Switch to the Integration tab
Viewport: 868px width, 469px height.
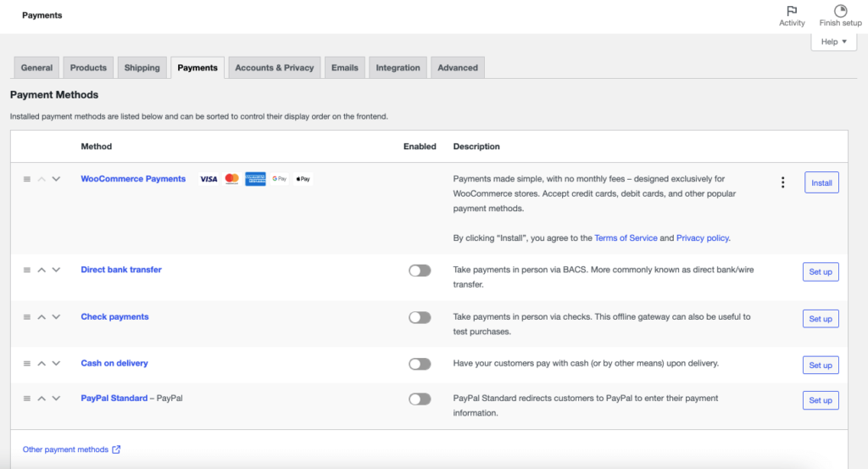tap(398, 68)
